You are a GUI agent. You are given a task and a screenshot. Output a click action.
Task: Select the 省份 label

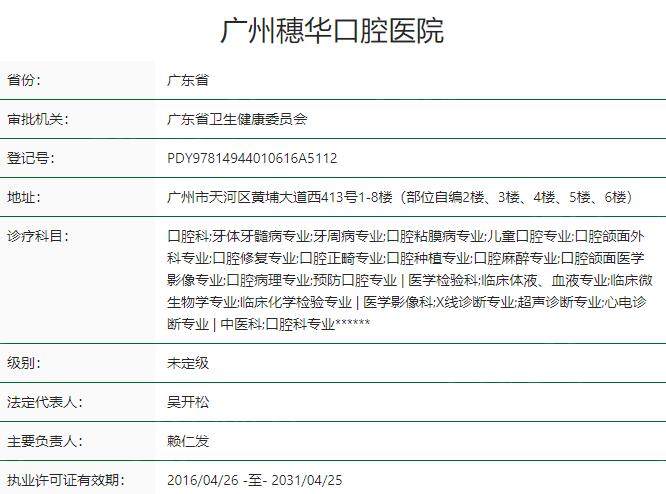pos(24,80)
